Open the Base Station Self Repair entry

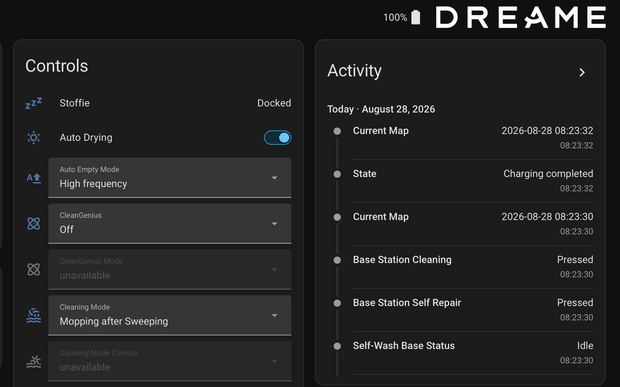473,310
